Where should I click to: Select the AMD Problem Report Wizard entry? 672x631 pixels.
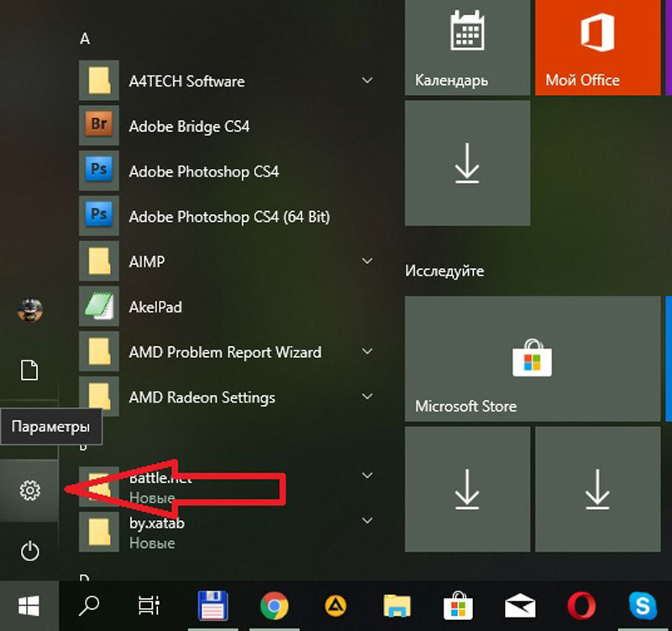click(x=225, y=352)
